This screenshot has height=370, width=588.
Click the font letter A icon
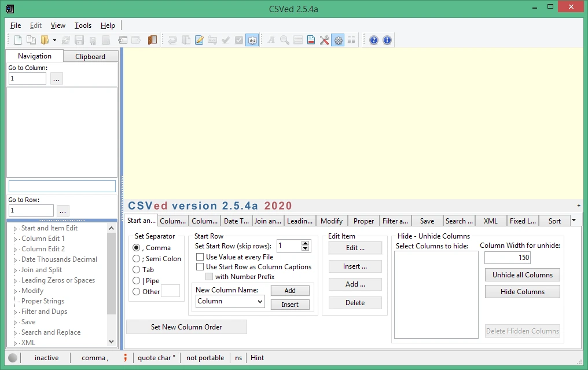point(271,40)
